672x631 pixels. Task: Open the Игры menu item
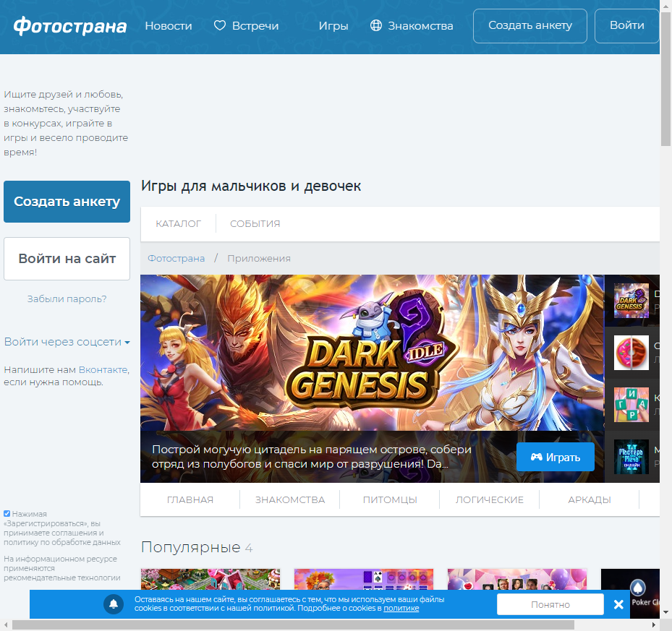coord(333,26)
